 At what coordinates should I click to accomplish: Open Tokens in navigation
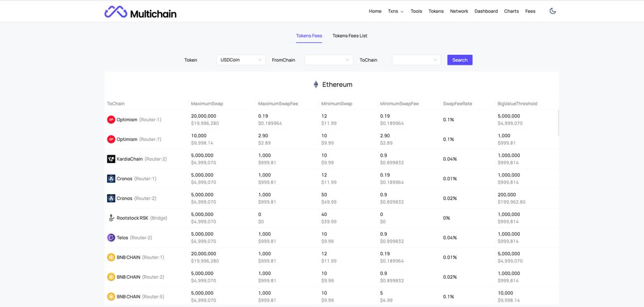tap(436, 11)
